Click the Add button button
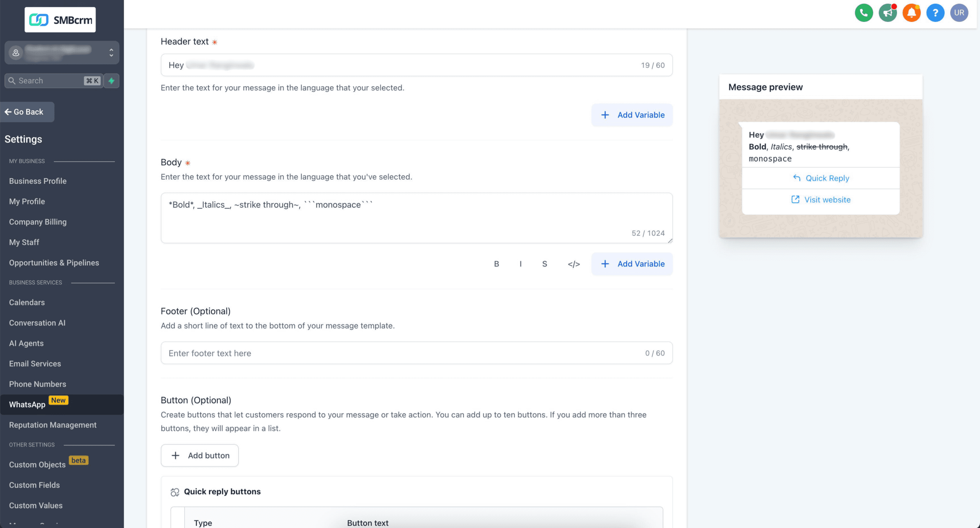 point(199,456)
